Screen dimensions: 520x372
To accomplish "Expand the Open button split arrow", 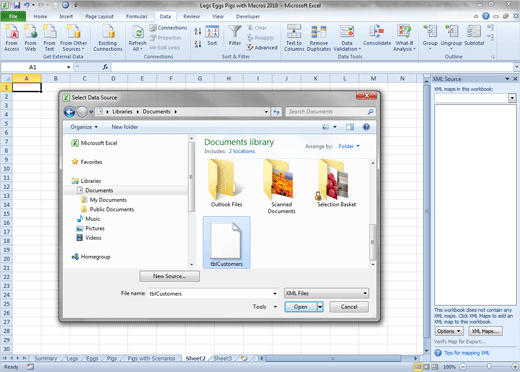I will tap(320, 307).
